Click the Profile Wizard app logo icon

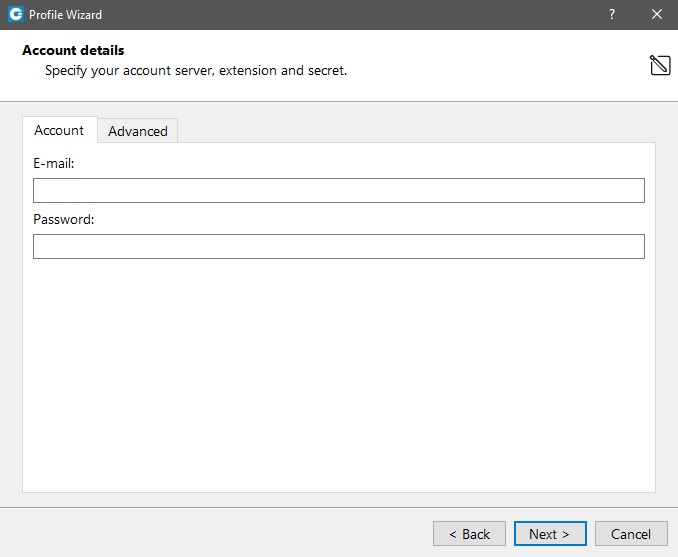coord(15,15)
